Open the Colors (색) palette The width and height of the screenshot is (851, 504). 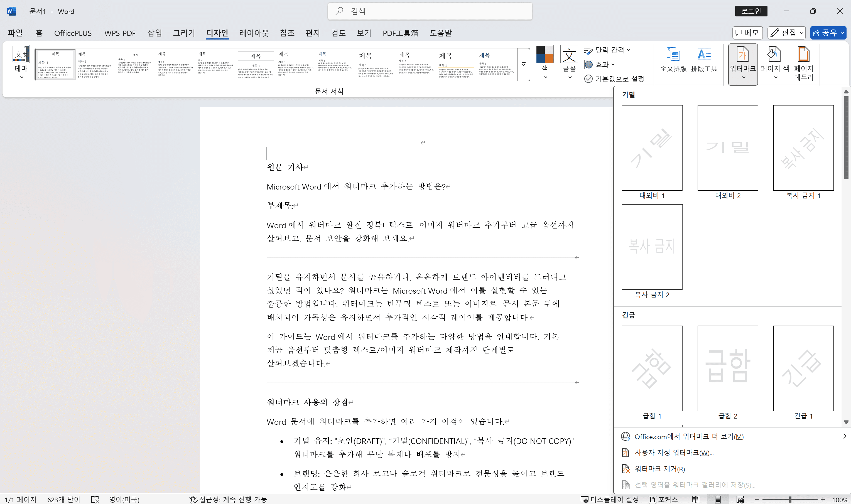(545, 63)
